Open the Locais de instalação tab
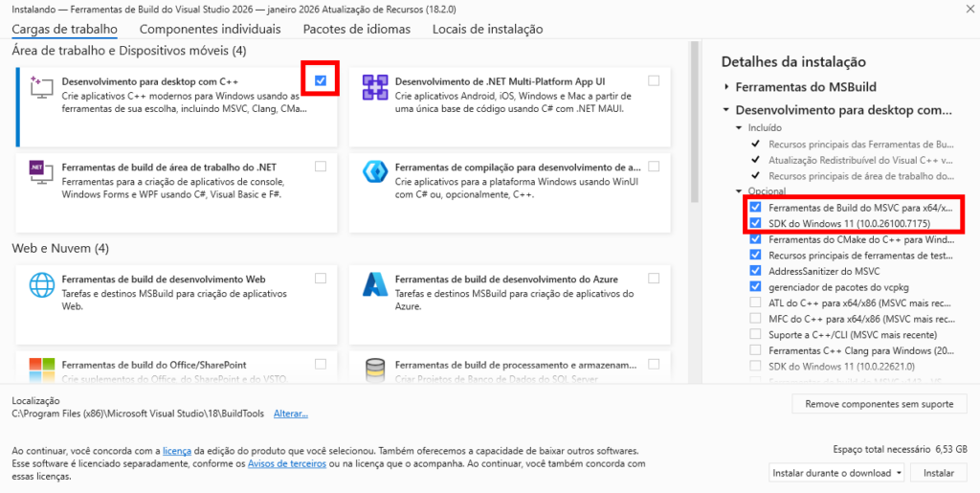This screenshot has width=980, height=493. pos(487,30)
